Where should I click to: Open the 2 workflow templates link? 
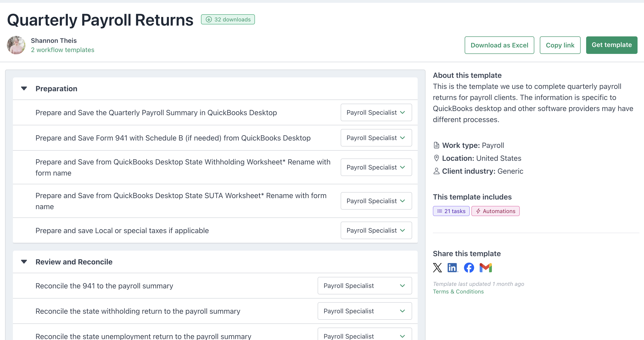62,50
